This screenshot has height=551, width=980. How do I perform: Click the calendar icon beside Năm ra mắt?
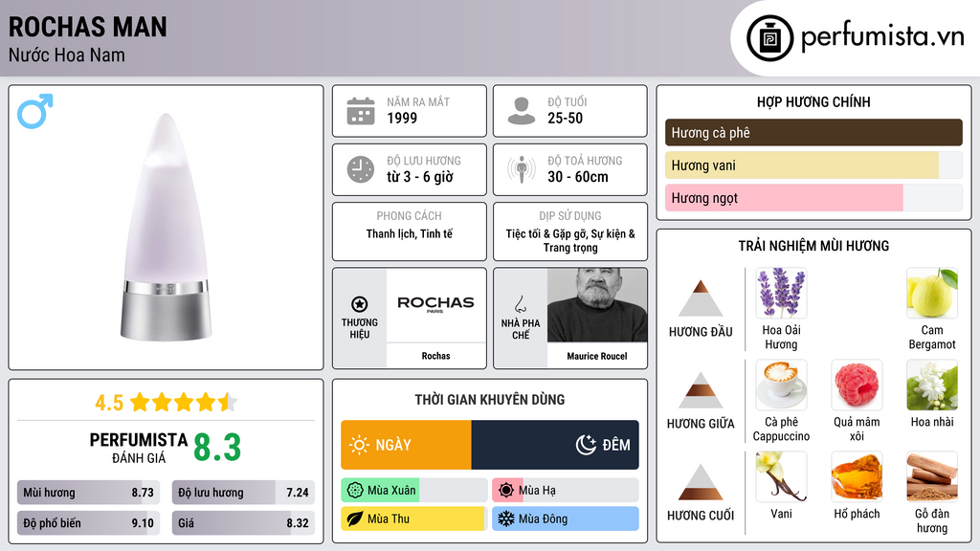tap(361, 111)
